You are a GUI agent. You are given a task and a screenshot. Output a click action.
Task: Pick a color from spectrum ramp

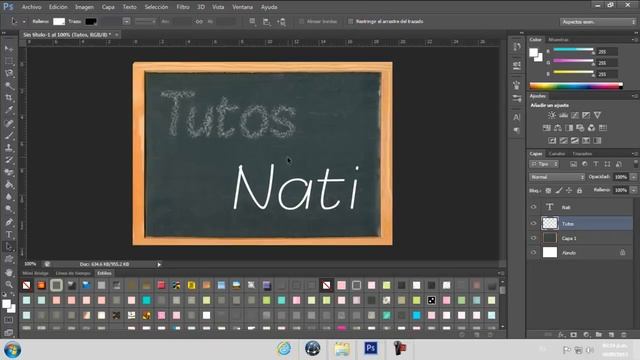576,86
